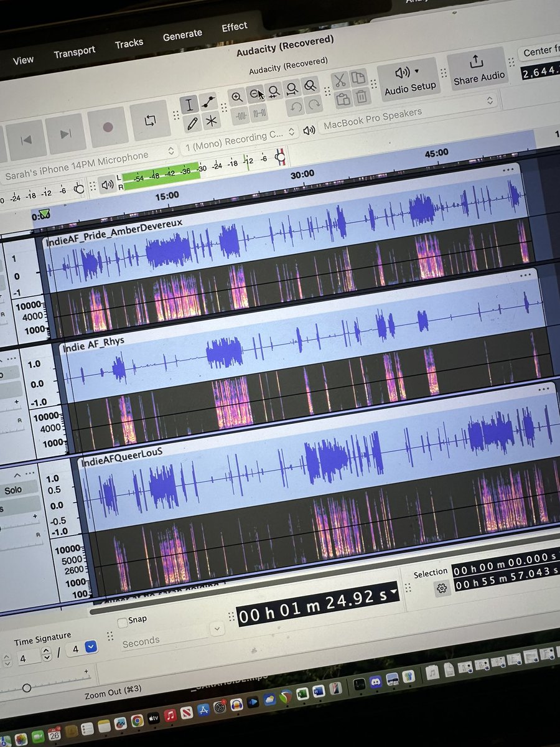Open the Tracks menu

point(129,44)
